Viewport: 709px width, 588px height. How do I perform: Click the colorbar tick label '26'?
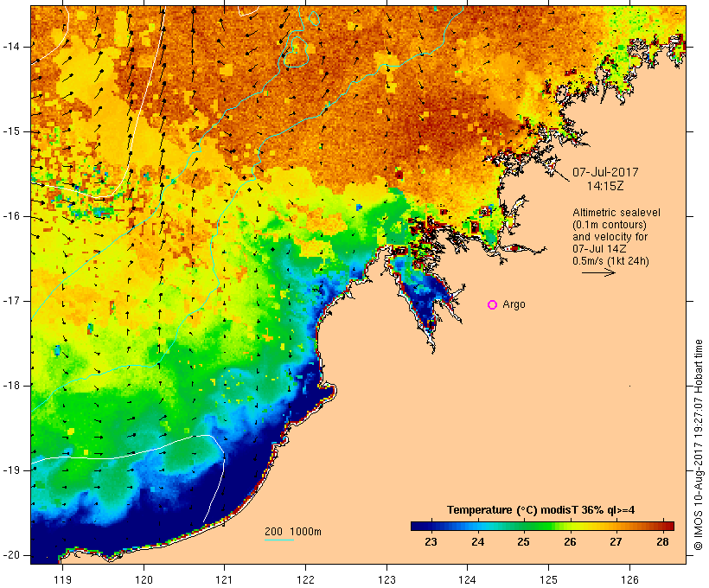click(x=570, y=542)
